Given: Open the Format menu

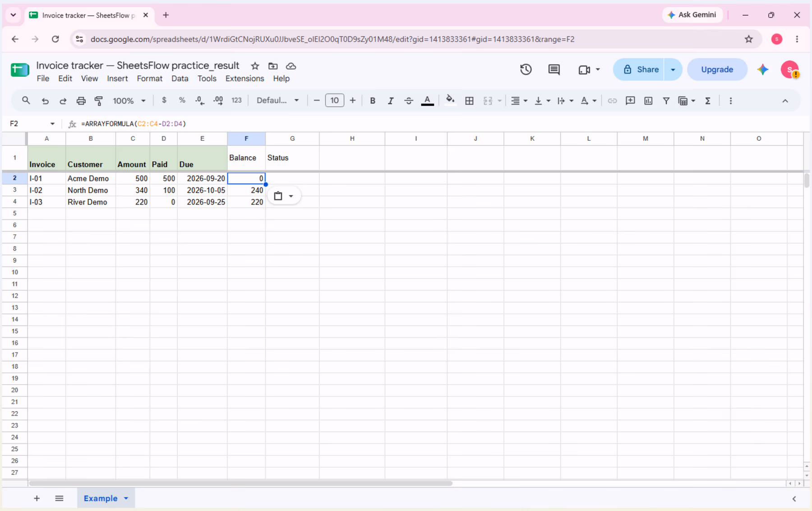Looking at the screenshot, I should tap(149, 79).
